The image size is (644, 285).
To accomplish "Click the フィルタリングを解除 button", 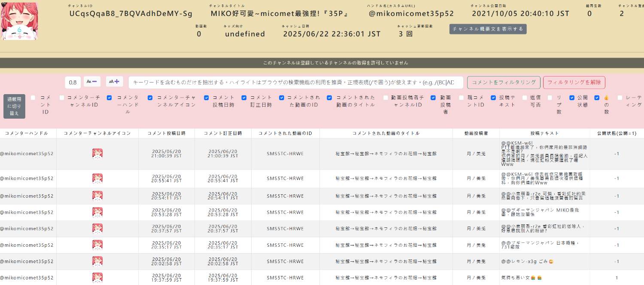I will pos(574,82).
